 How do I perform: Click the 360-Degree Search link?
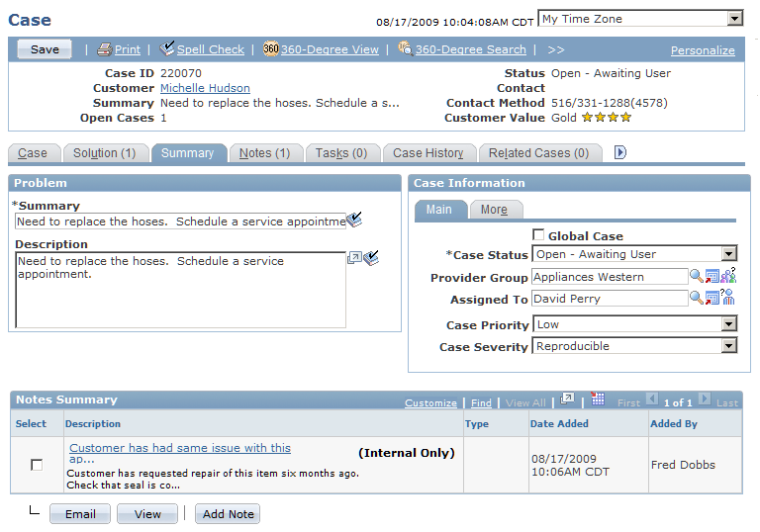point(471,49)
